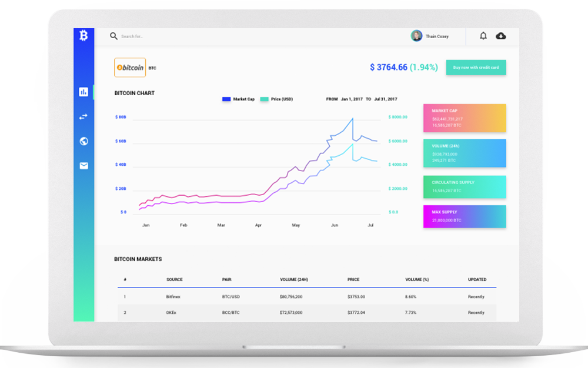Image resolution: width=588 pixels, height=368 pixels.
Task: Select the globe icon in sidebar
Action: click(x=83, y=141)
